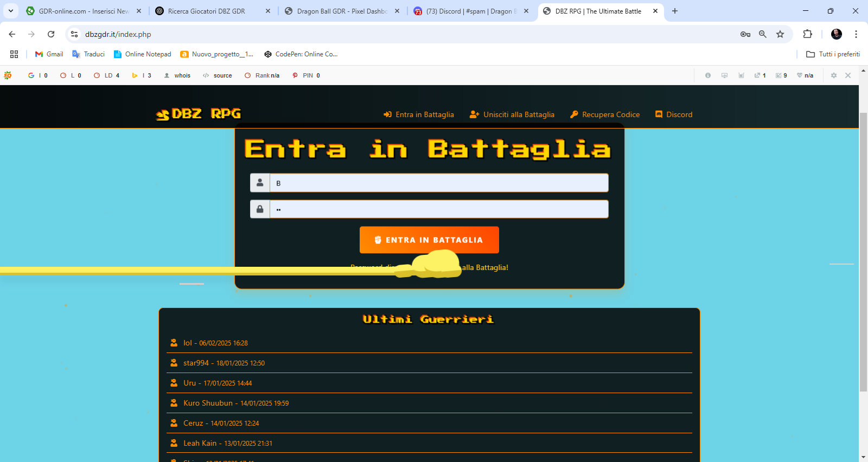Viewport: 868px width, 462px height.
Task: Focus the username field containing B
Action: tap(439, 183)
